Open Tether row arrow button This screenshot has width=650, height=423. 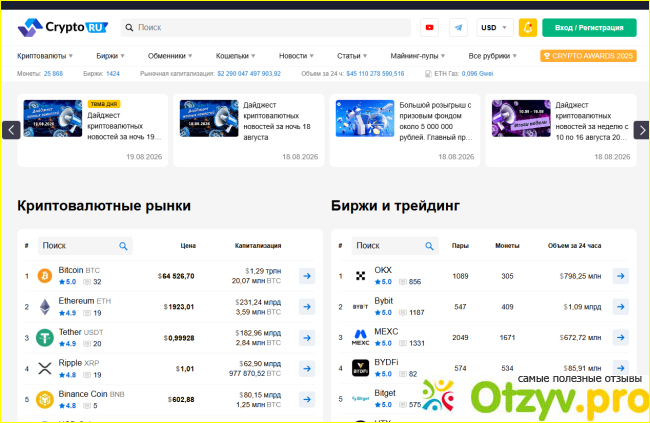[x=307, y=338]
